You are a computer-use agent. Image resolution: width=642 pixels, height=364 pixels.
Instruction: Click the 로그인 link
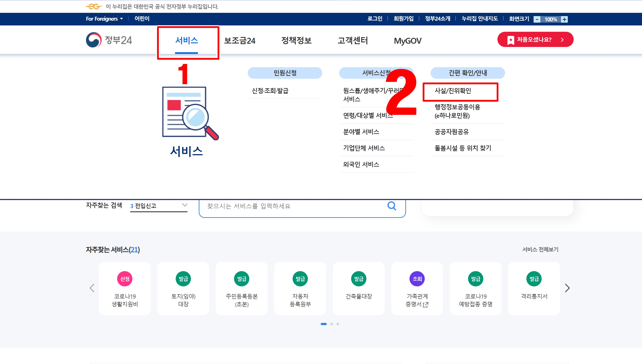pyautogui.click(x=375, y=19)
